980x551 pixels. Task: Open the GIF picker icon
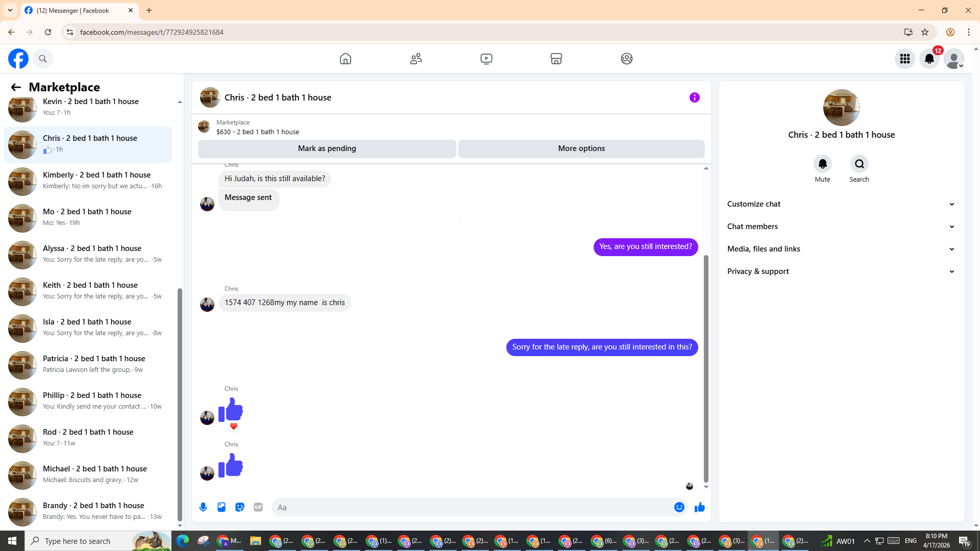tap(258, 507)
